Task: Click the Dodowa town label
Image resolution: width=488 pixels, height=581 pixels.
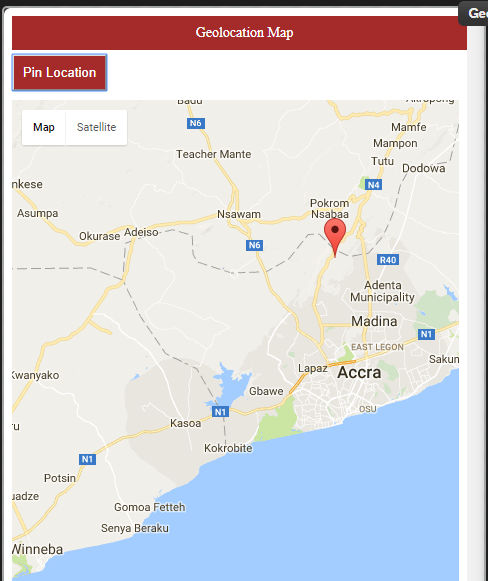Action: [424, 168]
